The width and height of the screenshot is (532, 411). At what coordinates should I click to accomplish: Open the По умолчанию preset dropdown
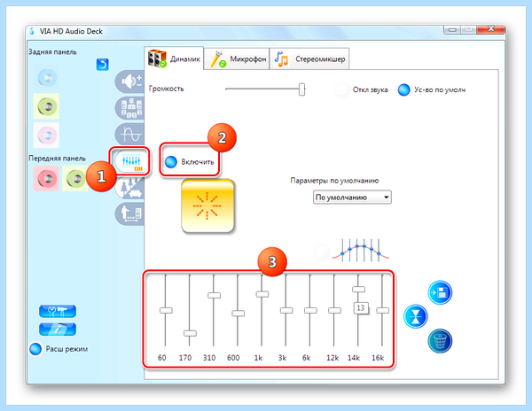tap(352, 198)
